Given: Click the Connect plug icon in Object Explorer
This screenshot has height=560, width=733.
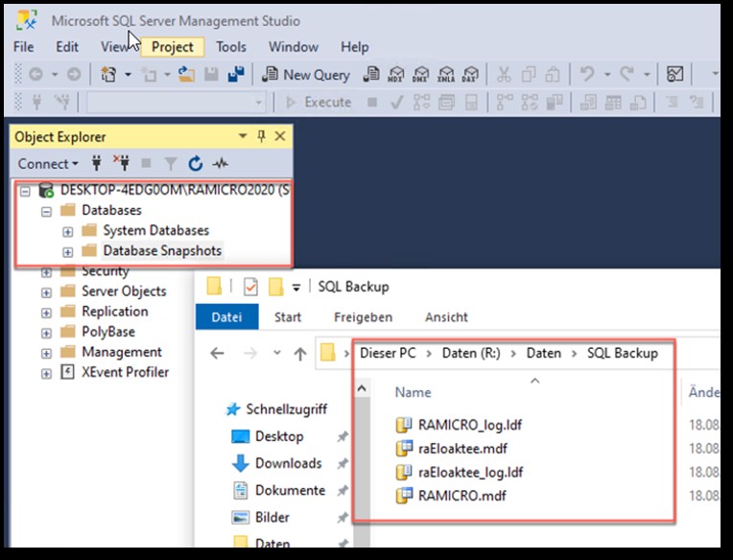Looking at the screenshot, I should click(x=97, y=163).
